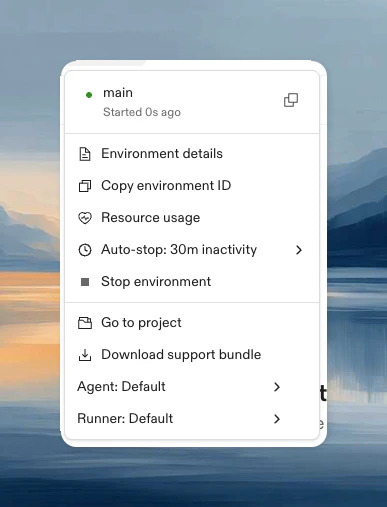This screenshot has height=507, width=387.
Task: Click the document icon for Environment details
Action: [85, 154]
